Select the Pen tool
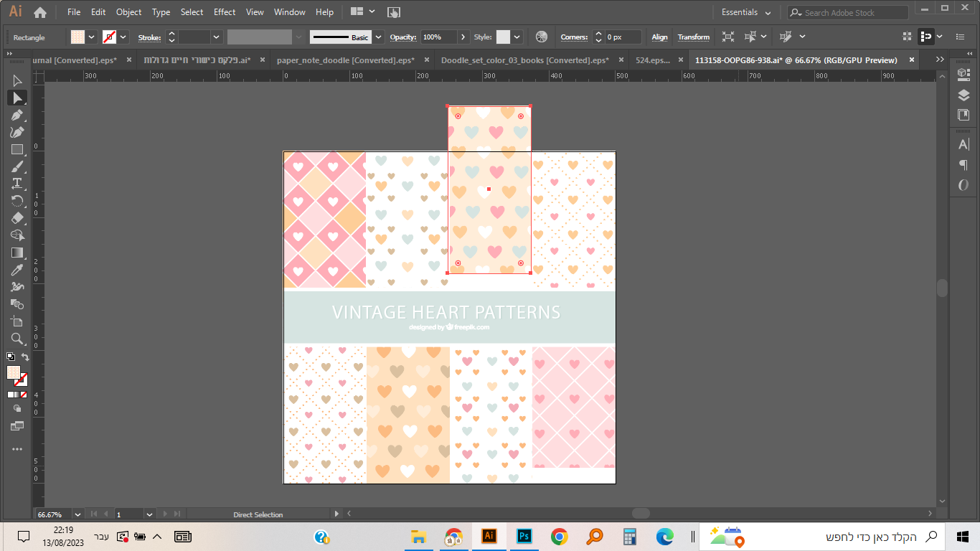980x551 pixels. click(17, 115)
